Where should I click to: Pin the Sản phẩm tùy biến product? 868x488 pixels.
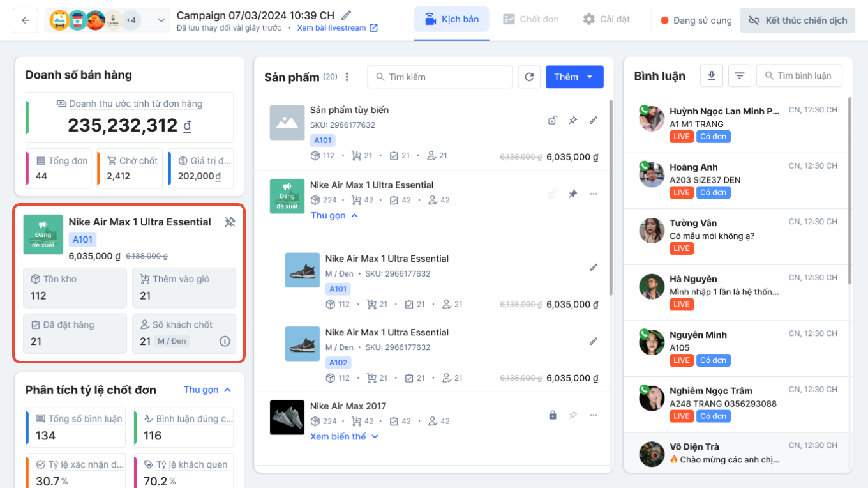(573, 120)
